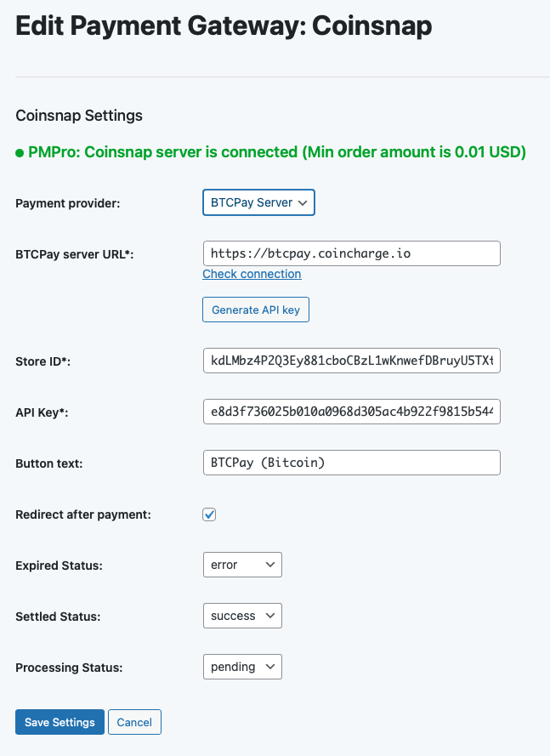Open the Payment provider dropdown
Image resolution: width=550 pixels, height=756 pixels.
coord(258,203)
